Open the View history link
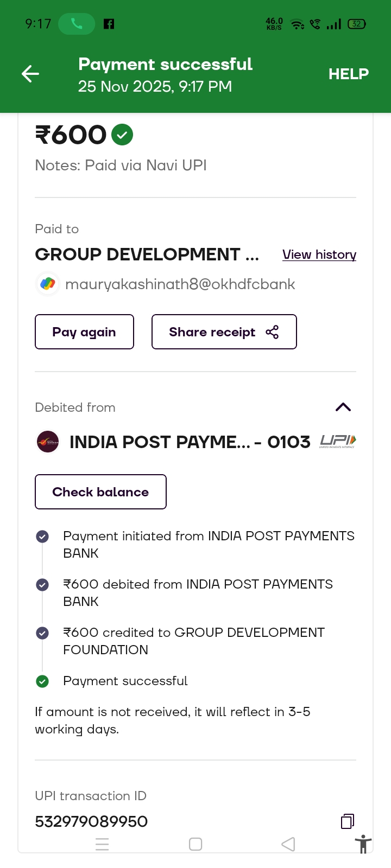The width and height of the screenshot is (391, 868). (319, 254)
